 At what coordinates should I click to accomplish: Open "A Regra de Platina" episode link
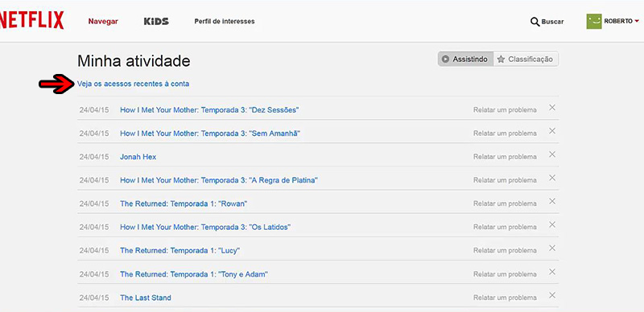pyautogui.click(x=219, y=180)
